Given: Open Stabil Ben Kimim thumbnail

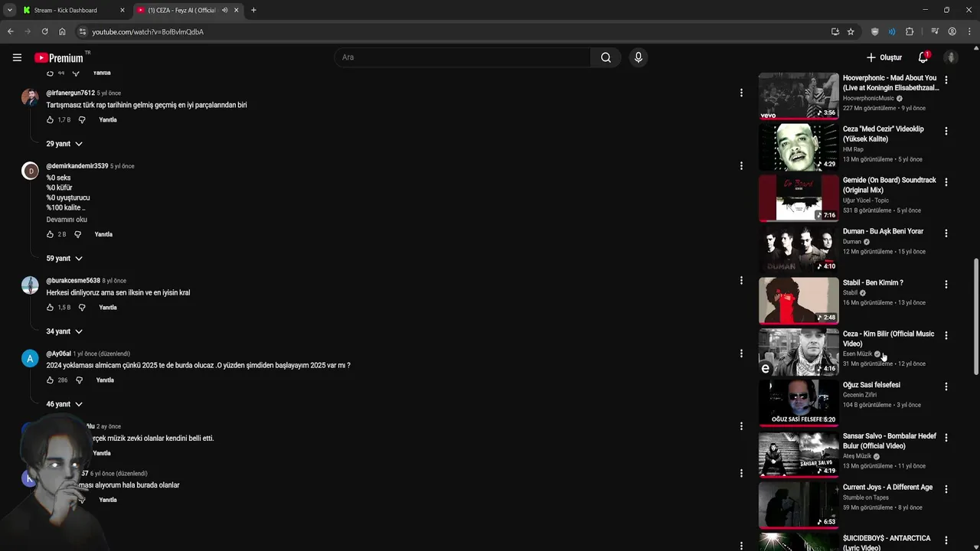Looking at the screenshot, I should 799,301.
